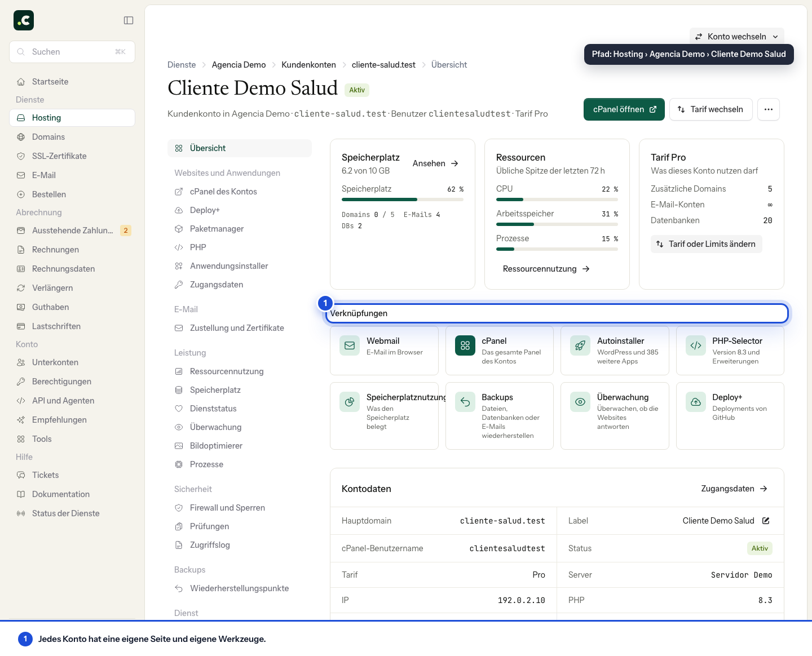Open Ausstehende Zahlungen in the sidebar
This screenshot has height=656, width=812.
tap(72, 231)
